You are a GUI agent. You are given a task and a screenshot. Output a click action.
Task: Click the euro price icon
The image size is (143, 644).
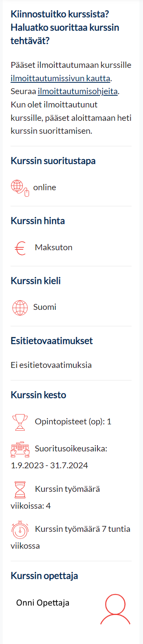tap(20, 248)
